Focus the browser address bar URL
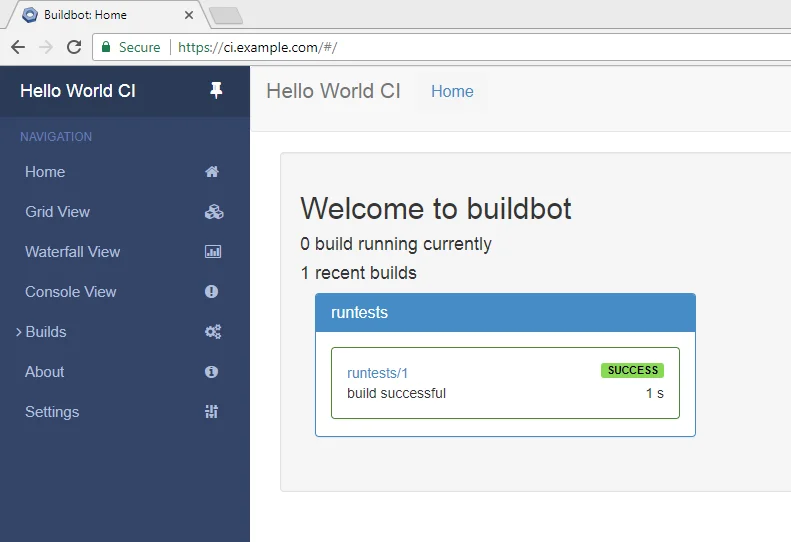Viewport: 791px width, 542px height. [257, 47]
